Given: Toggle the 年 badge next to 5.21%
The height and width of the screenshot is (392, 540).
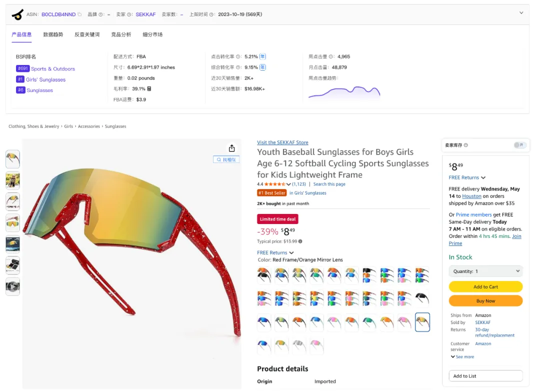Looking at the screenshot, I should tap(262, 56).
